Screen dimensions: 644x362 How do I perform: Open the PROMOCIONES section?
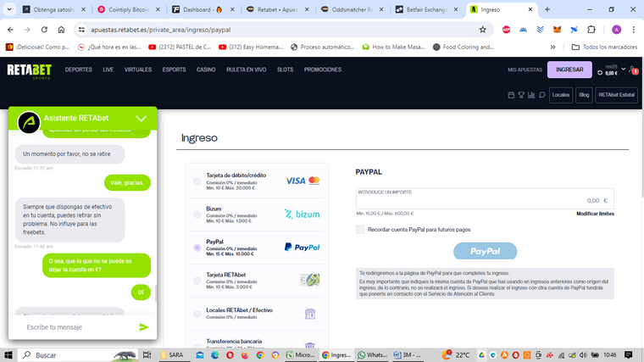(x=323, y=70)
